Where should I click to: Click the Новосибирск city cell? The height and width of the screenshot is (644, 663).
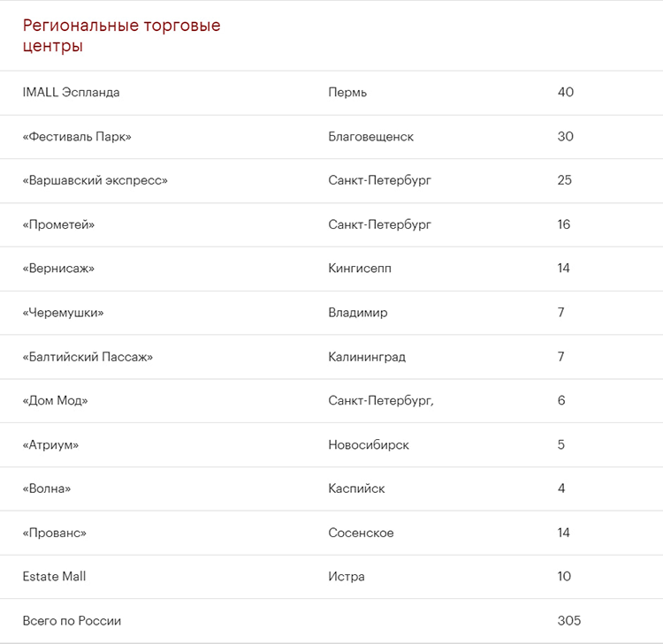tap(369, 445)
